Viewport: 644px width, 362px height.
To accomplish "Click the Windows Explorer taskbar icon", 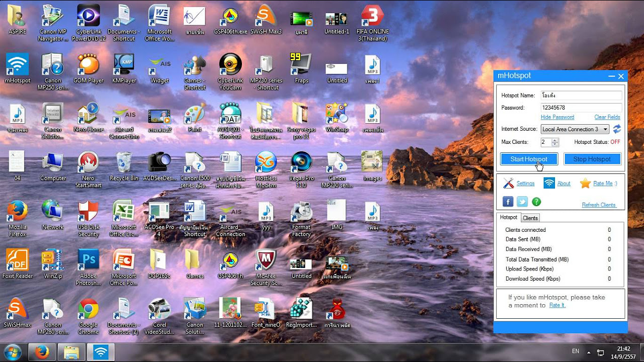I will tap(71, 352).
